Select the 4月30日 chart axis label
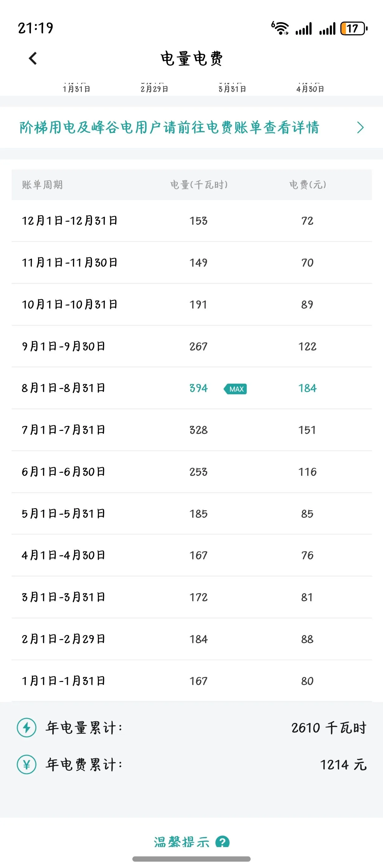 pyautogui.click(x=310, y=89)
